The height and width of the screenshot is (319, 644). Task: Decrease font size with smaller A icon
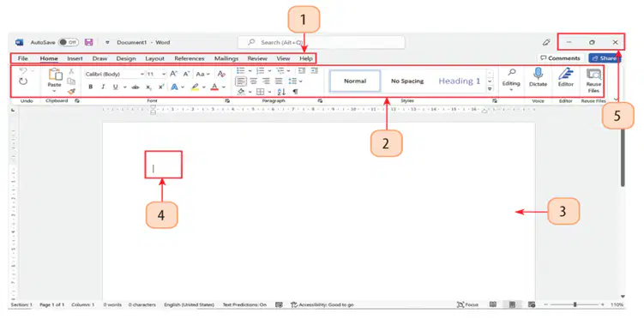[186, 74]
